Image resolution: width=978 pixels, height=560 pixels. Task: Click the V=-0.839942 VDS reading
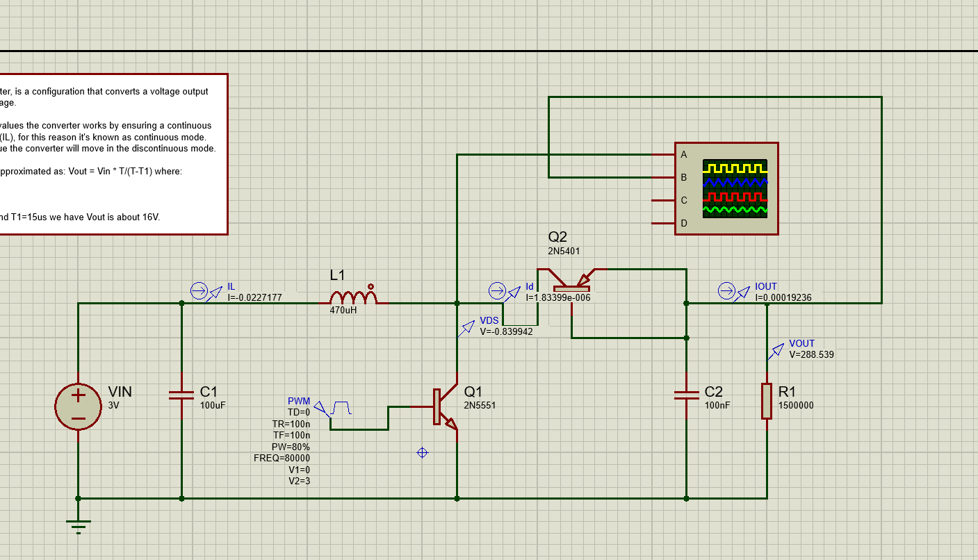coord(507,332)
